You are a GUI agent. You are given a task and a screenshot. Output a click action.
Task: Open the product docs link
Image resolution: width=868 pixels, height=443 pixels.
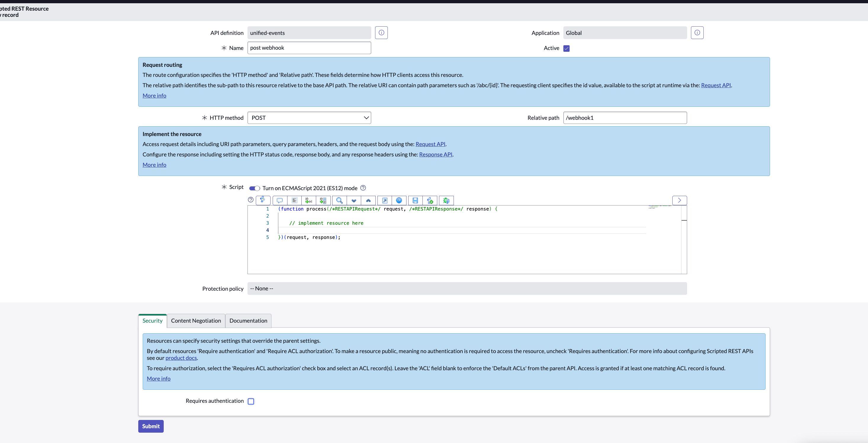pyautogui.click(x=181, y=358)
